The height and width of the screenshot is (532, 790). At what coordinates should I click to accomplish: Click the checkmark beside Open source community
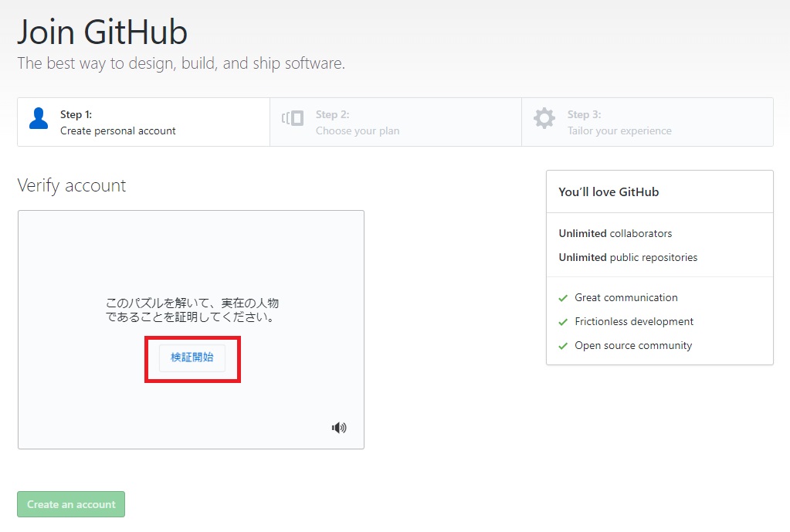click(563, 346)
